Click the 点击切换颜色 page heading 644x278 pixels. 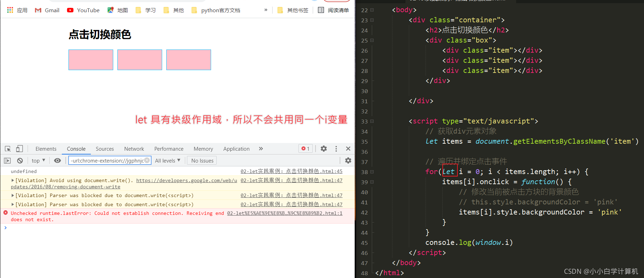point(100,35)
